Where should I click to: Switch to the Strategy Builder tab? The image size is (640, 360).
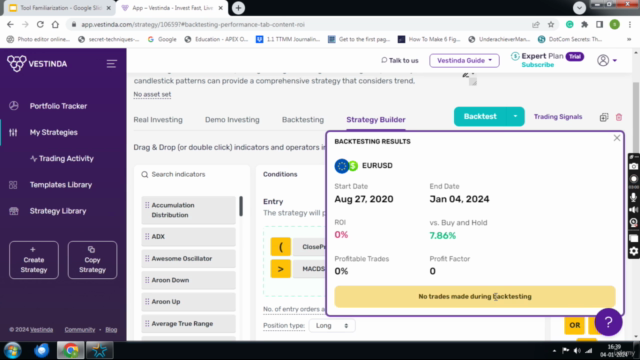[x=376, y=120]
